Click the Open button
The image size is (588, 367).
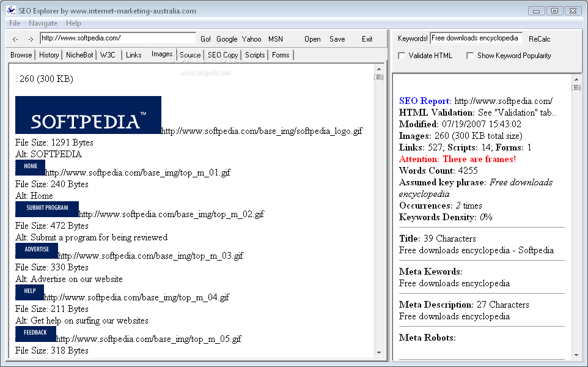(x=312, y=39)
